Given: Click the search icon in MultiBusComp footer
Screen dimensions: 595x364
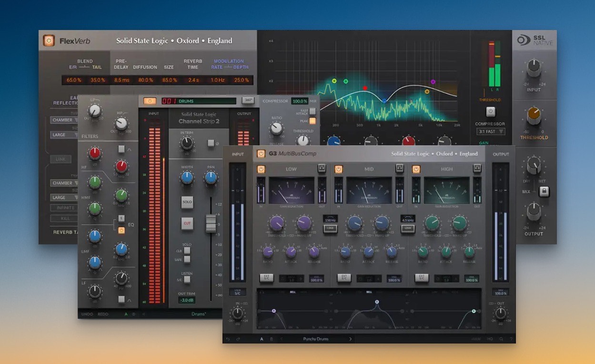Looking at the screenshot, I should [x=501, y=339].
